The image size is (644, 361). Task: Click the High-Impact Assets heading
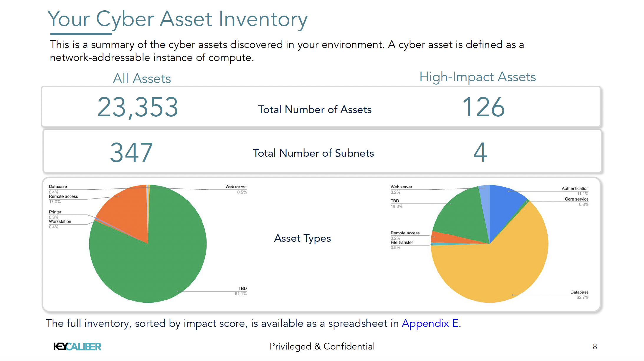[x=477, y=77]
